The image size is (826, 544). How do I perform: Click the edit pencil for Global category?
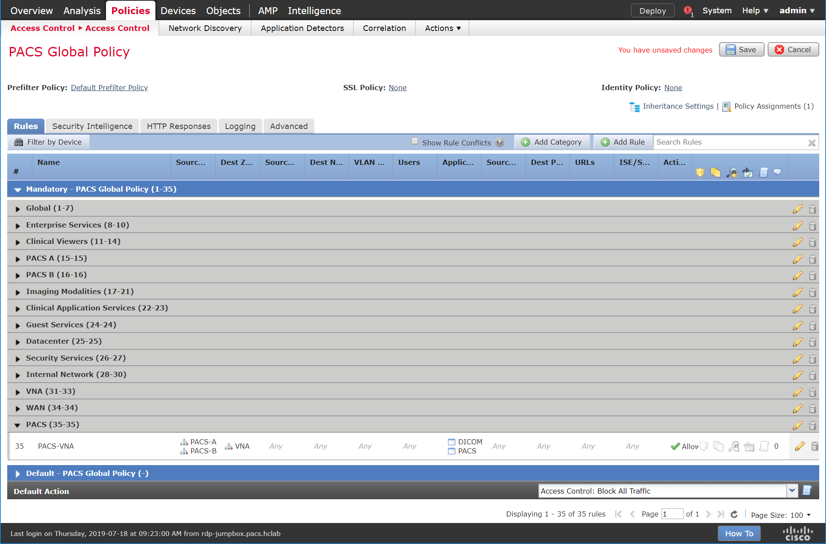[797, 209]
